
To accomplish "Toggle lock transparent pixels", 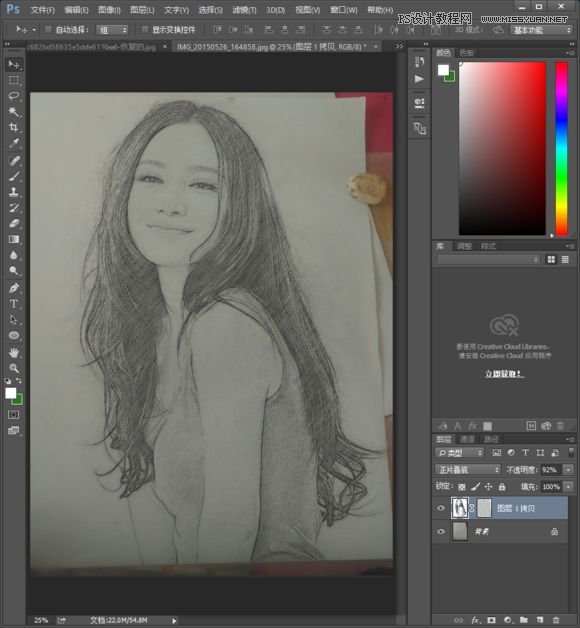I will [462, 487].
